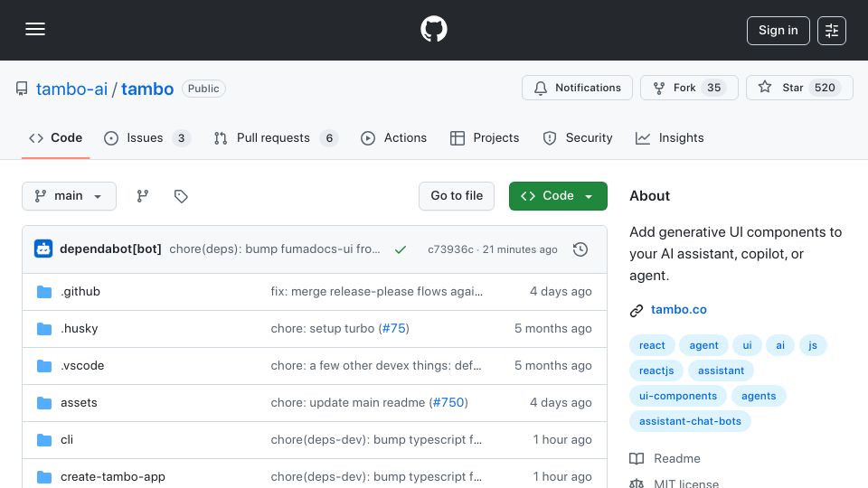Open commit history clock icon

point(580,249)
